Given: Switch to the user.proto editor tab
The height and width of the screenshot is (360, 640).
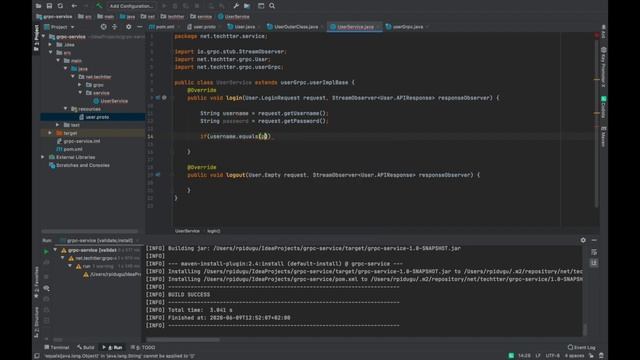Looking at the screenshot, I should click(202, 27).
